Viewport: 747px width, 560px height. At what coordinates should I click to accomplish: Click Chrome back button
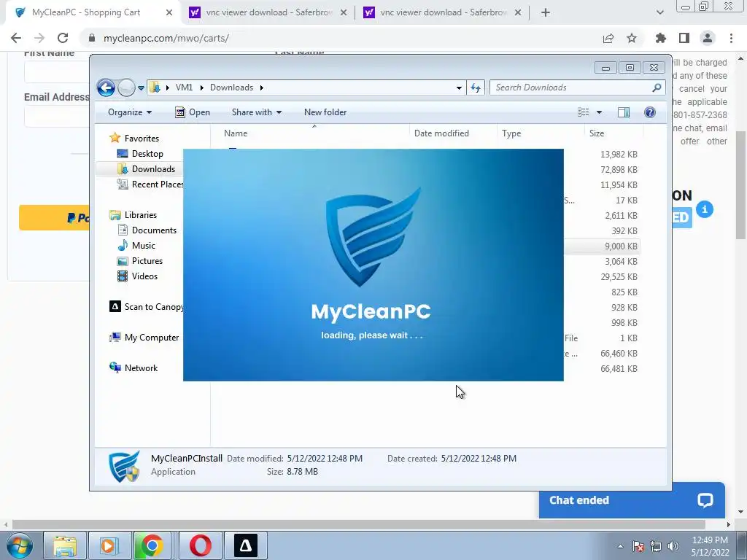16,38
